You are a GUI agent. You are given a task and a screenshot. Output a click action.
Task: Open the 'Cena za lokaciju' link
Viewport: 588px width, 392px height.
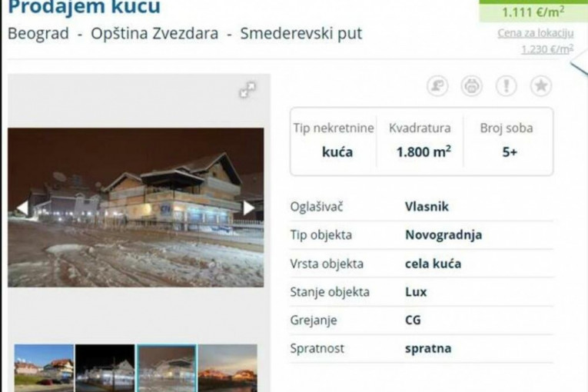(x=536, y=33)
